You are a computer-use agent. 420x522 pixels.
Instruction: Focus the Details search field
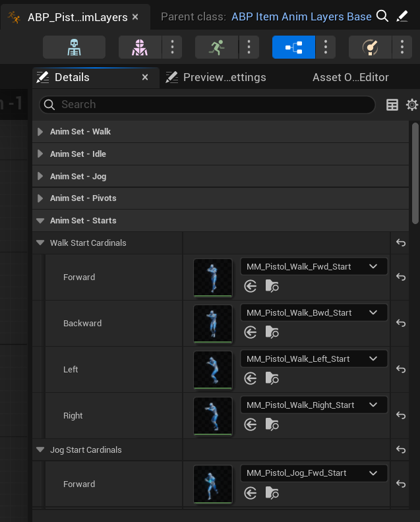point(207,105)
